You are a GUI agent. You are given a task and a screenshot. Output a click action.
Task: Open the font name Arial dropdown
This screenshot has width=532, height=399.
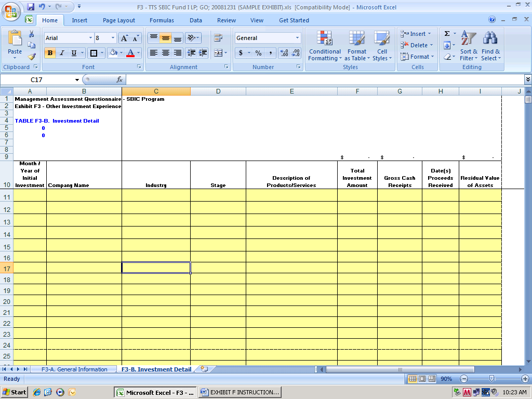pos(90,38)
